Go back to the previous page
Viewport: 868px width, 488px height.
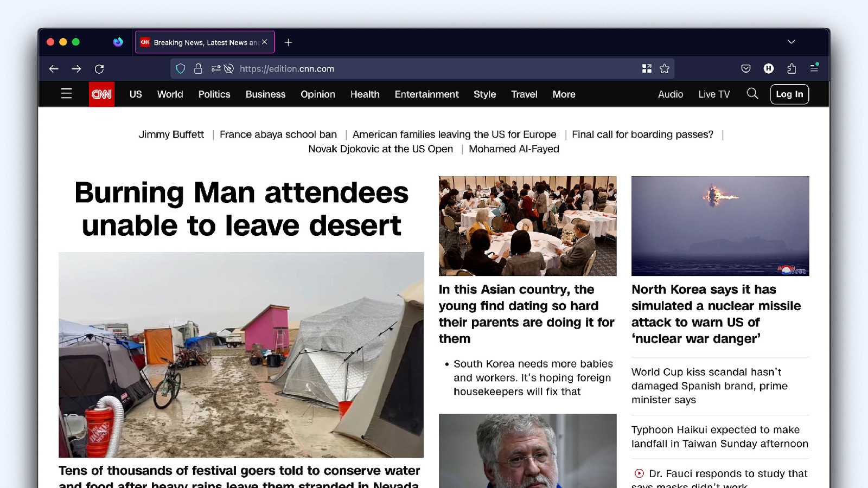pyautogui.click(x=53, y=69)
